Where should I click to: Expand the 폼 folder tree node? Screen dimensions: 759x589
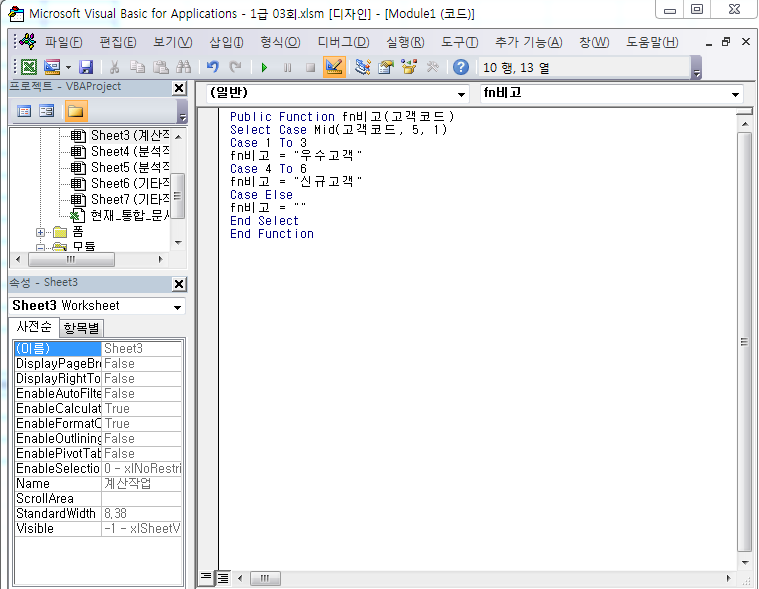click(x=41, y=232)
